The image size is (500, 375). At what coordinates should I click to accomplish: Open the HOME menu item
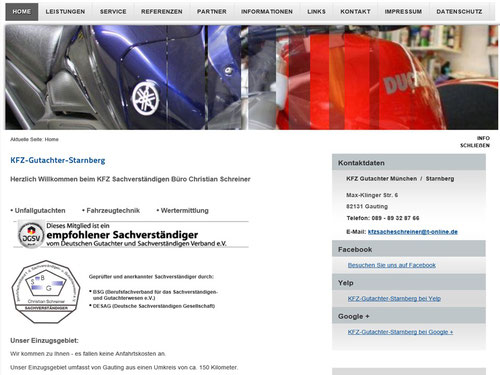22,12
